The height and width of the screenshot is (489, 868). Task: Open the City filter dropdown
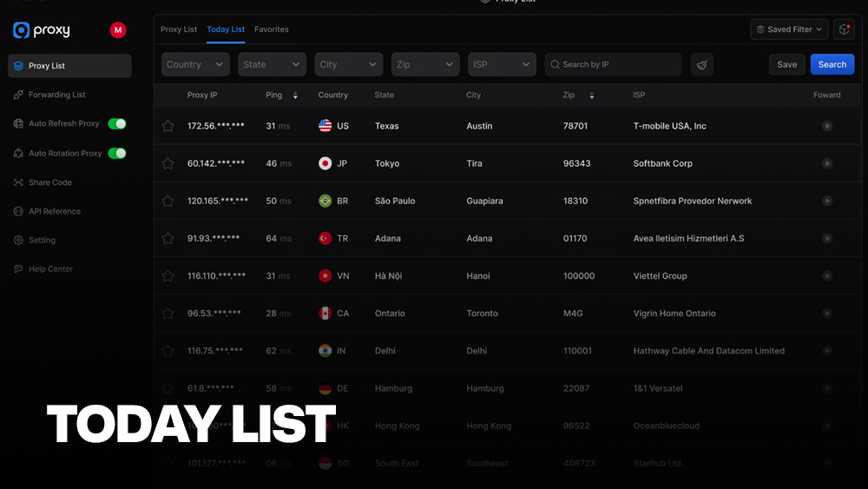(349, 64)
